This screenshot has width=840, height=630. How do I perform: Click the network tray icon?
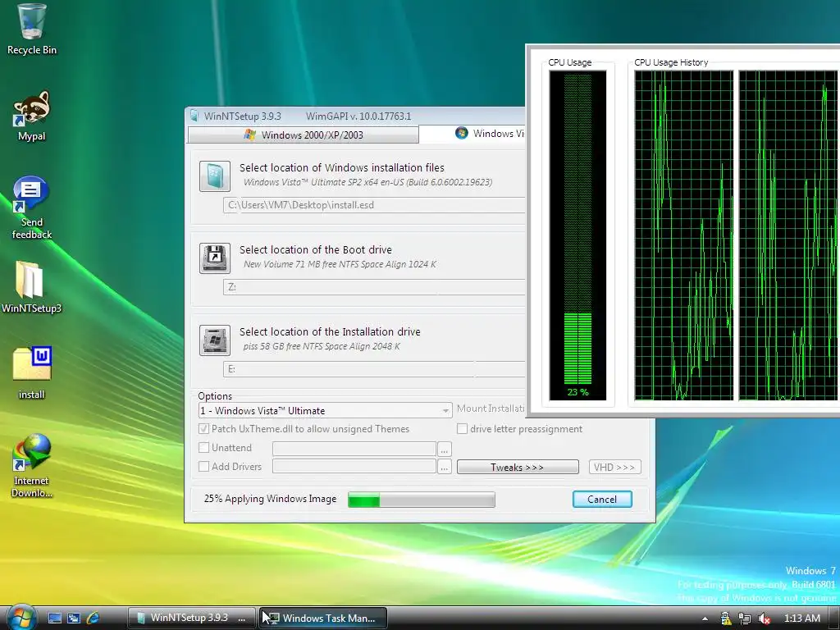[x=745, y=619]
